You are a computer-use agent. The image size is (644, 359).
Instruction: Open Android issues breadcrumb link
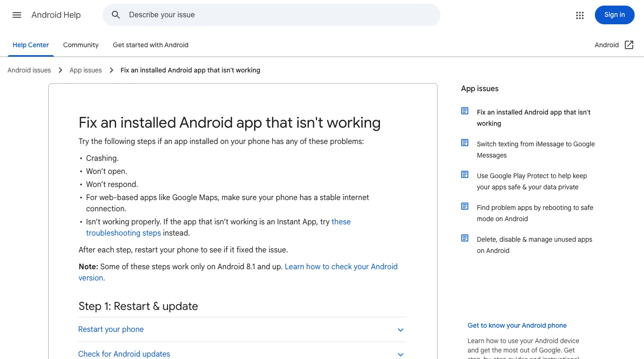click(29, 70)
